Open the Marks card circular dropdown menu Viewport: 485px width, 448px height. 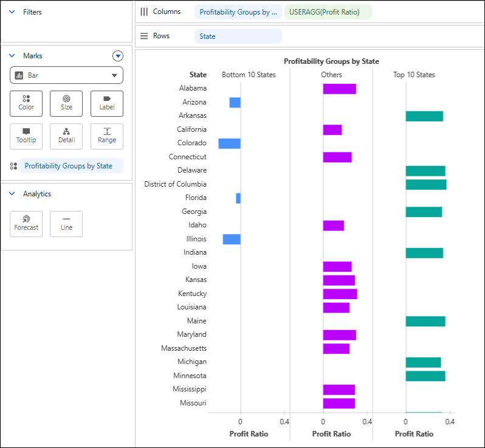pos(118,56)
